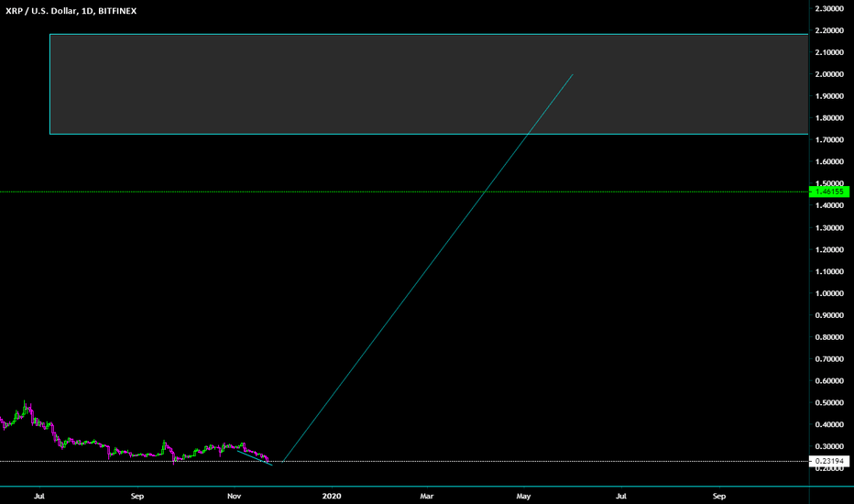Click the late September green spike candle
Screen dimensions: 854x504
click(x=164, y=446)
